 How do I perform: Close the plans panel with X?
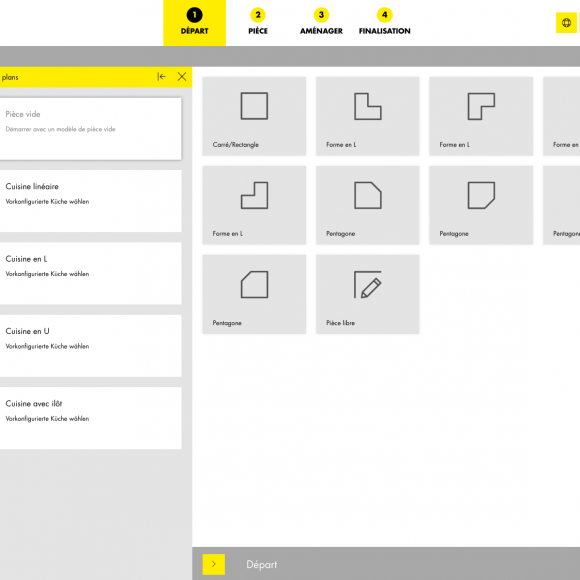click(182, 77)
